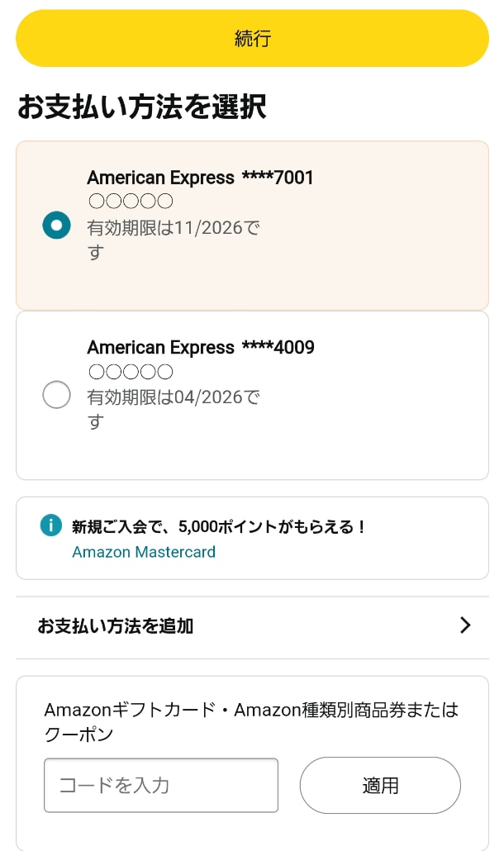Click 適用 to apply a gift card code
Image resolution: width=504 pixels, height=851 pixels.
pyautogui.click(x=379, y=785)
